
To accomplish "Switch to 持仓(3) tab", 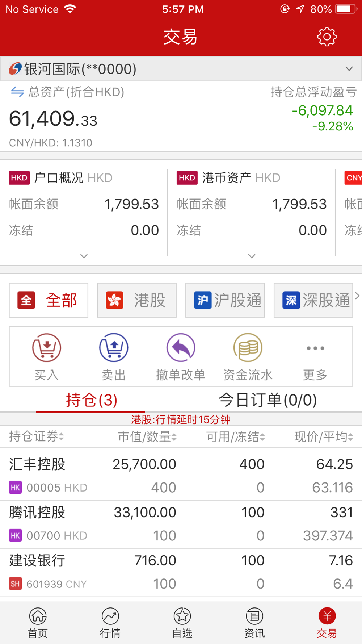I will pos(91,400).
